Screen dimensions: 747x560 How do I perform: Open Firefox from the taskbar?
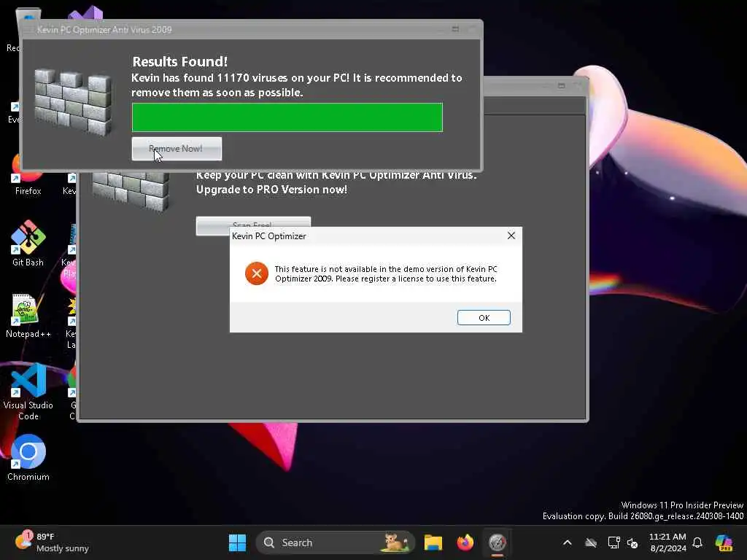pos(465,542)
